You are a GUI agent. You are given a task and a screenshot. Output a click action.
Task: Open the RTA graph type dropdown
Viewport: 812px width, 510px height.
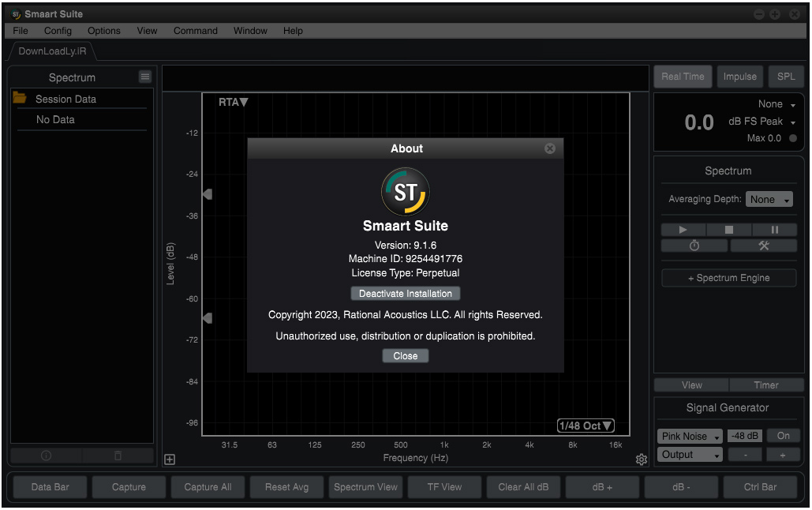pyautogui.click(x=233, y=102)
